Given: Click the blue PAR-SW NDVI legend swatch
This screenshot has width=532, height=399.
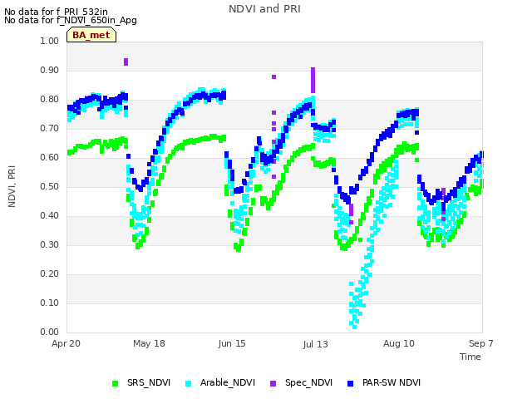Looking at the screenshot, I should click(x=351, y=384).
